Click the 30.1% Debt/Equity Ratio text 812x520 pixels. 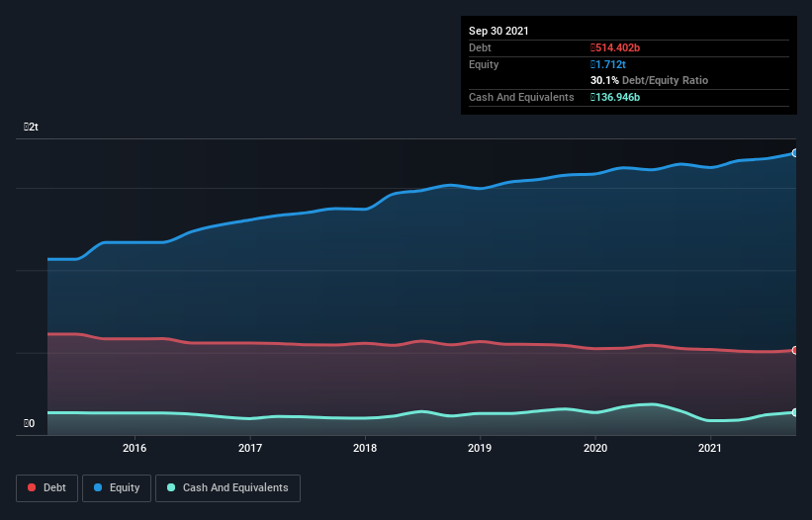(649, 80)
